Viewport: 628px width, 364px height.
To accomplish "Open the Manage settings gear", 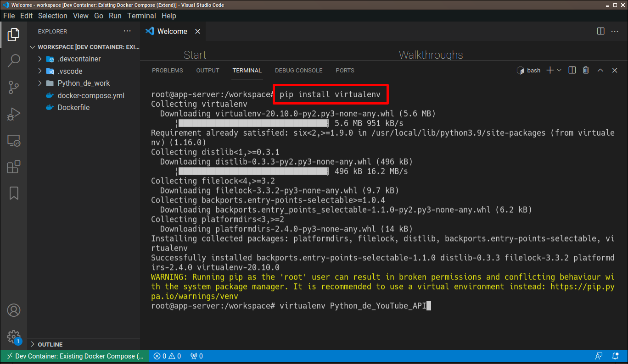I will [14, 337].
